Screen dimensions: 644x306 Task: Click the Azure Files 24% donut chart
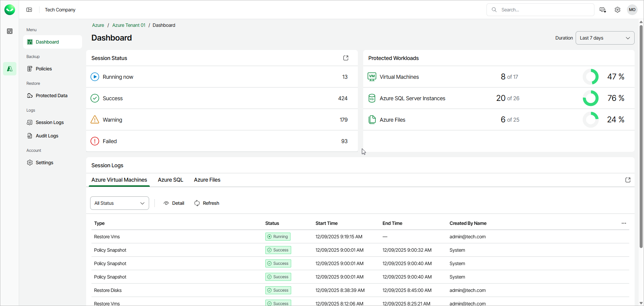point(591,120)
